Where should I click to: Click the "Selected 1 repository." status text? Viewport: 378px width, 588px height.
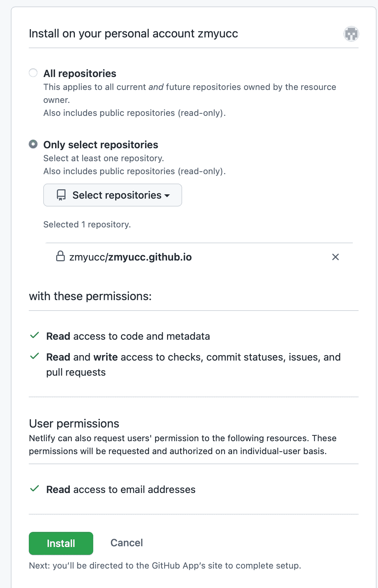87,225
